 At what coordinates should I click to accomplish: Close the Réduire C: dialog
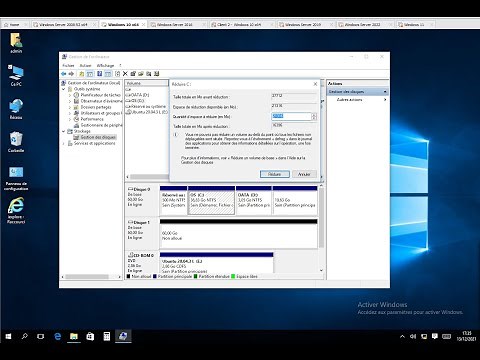click(315, 84)
